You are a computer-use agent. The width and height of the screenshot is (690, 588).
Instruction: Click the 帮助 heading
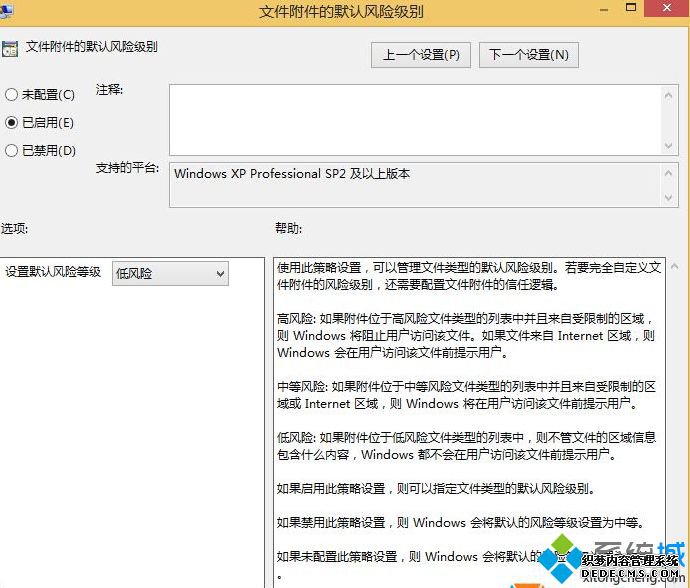[288, 228]
